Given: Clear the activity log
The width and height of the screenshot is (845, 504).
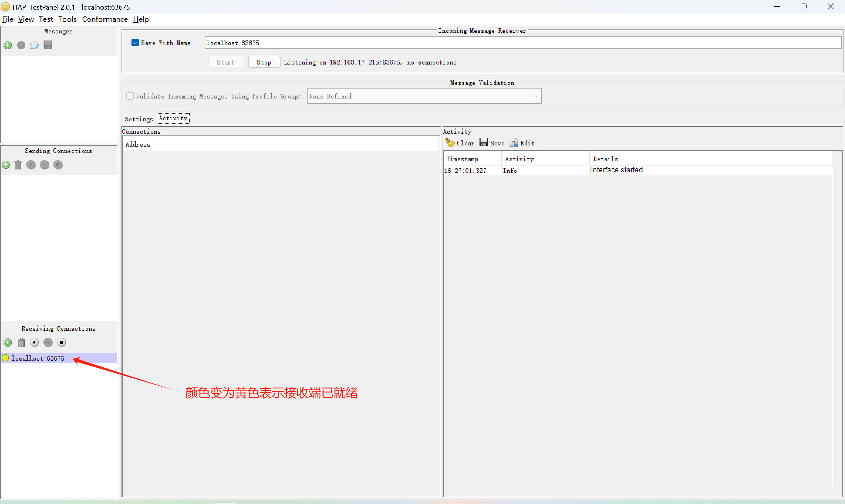Looking at the screenshot, I should (460, 143).
